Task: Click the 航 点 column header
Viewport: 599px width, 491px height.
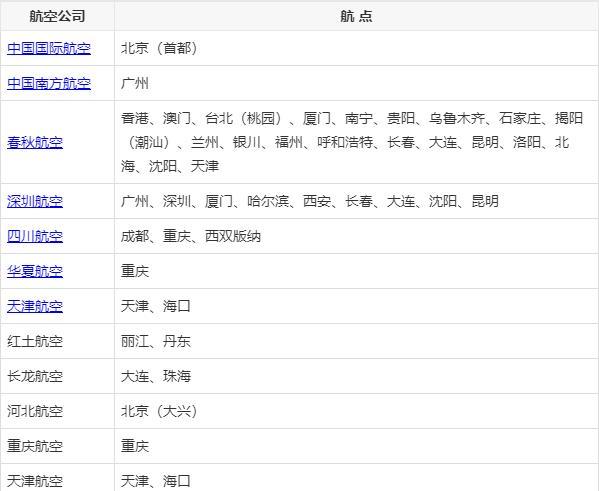Action: 356,16
